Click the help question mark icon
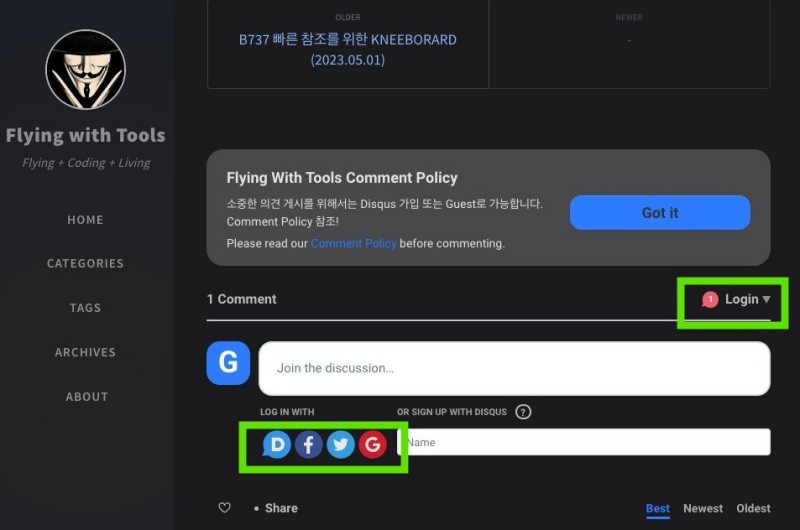 523,412
